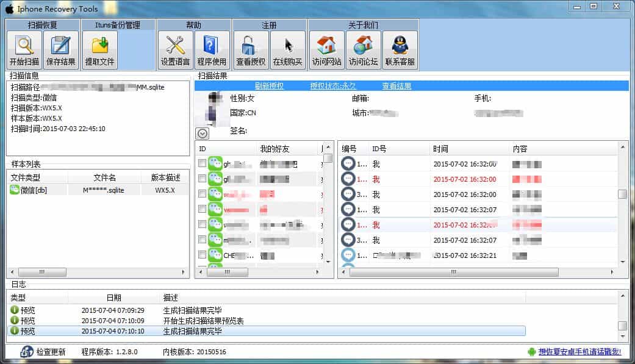Click the 访问论坛 visit forum icon
This screenshot has height=364, width=635.
coord(364,50)
